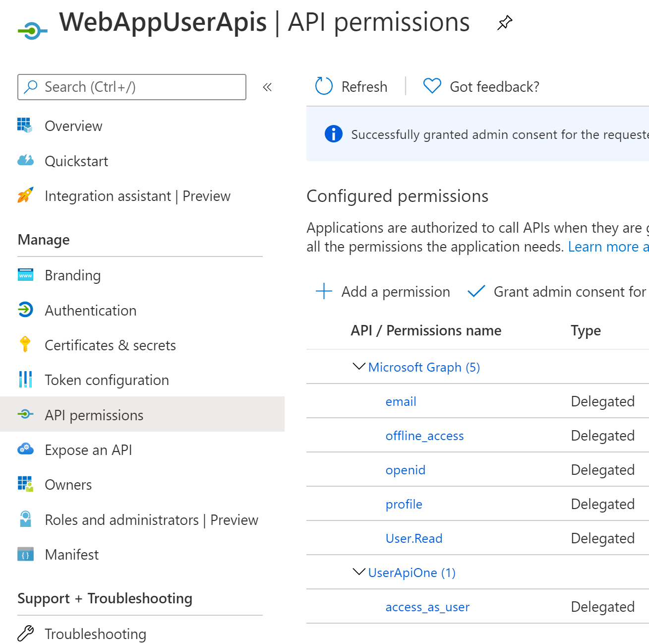
Task: Collapse the sidebar with the double chevron
Action: (267, 87)
